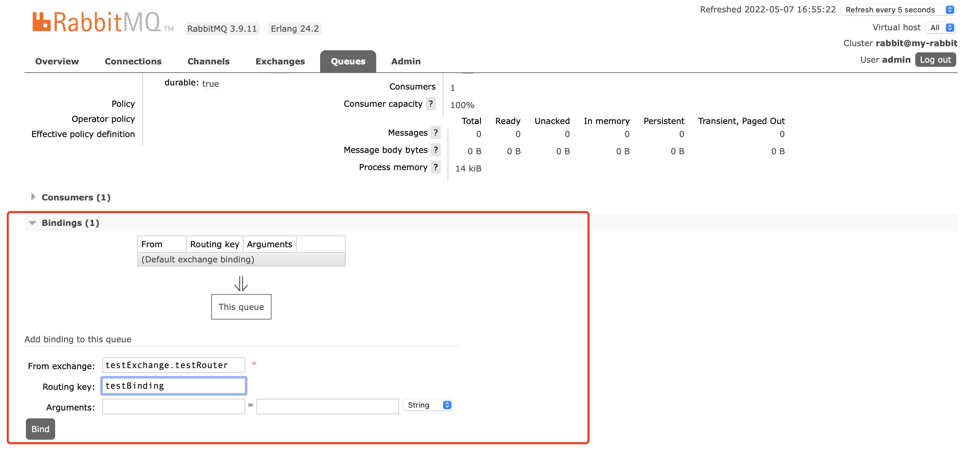
Task: Click help icon next to Messages
Action: click(x=435, y=133)
